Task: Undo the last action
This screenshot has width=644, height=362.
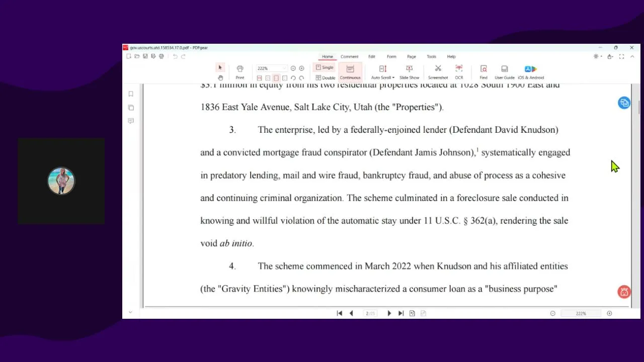Action: click(175, 56)
